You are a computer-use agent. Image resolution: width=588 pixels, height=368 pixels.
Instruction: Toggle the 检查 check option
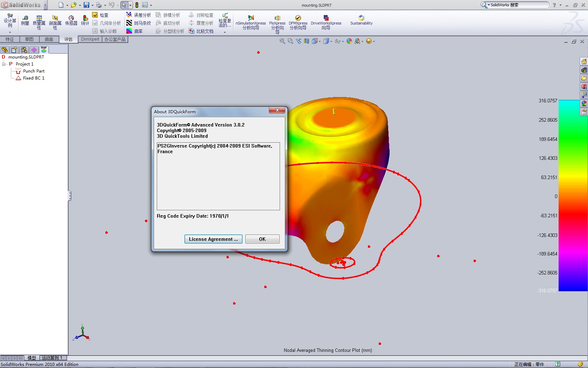100,15
